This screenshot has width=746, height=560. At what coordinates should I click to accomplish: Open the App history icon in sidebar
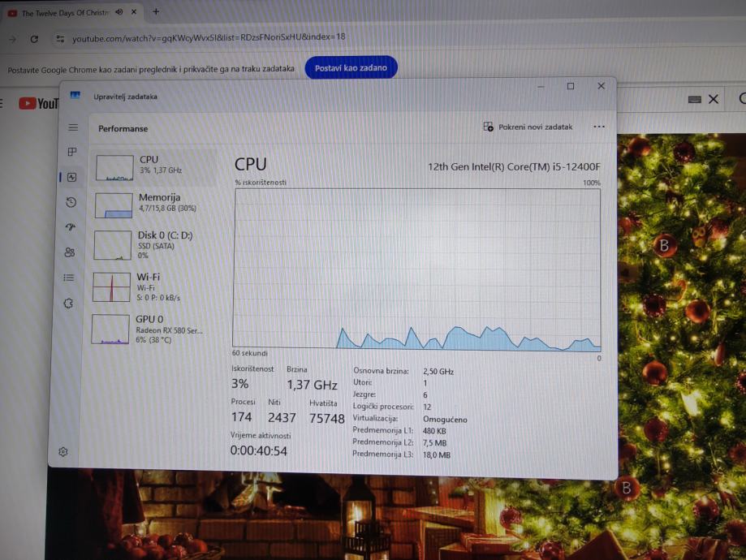(x=71, y=202)
